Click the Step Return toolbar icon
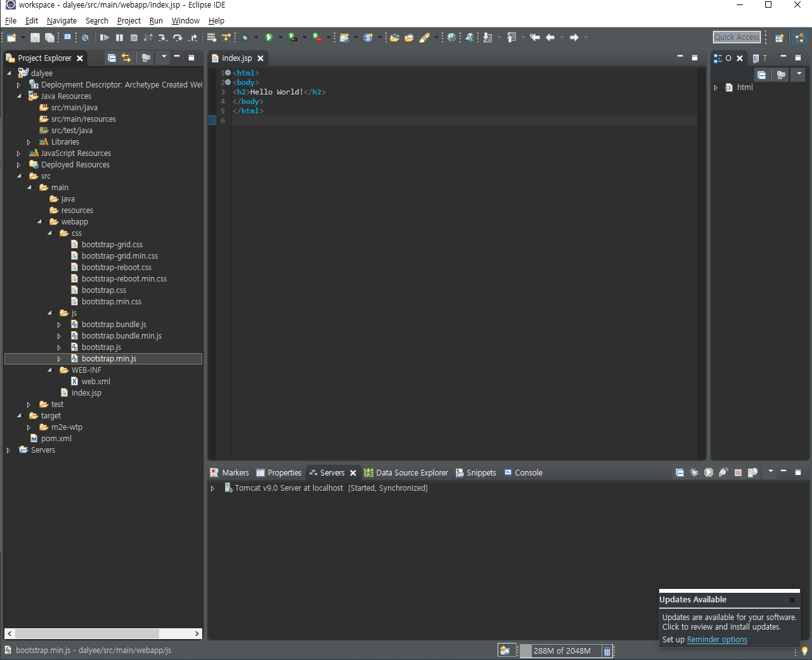The image size is (812, 660). click(193, 37)
